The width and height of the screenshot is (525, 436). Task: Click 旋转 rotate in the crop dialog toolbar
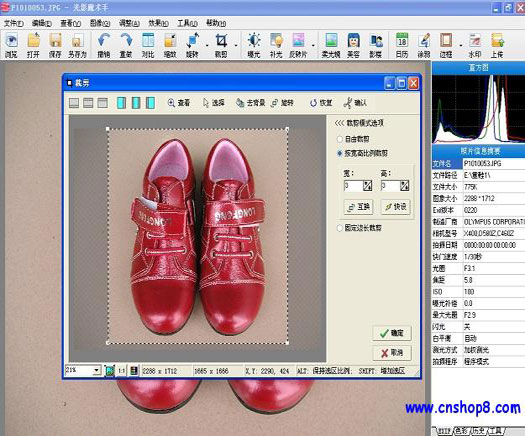pos(282,103)
